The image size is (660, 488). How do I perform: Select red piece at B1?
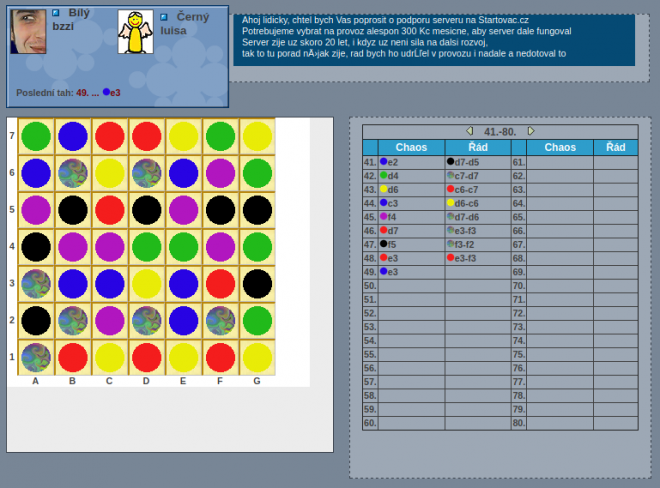point(73,357)
